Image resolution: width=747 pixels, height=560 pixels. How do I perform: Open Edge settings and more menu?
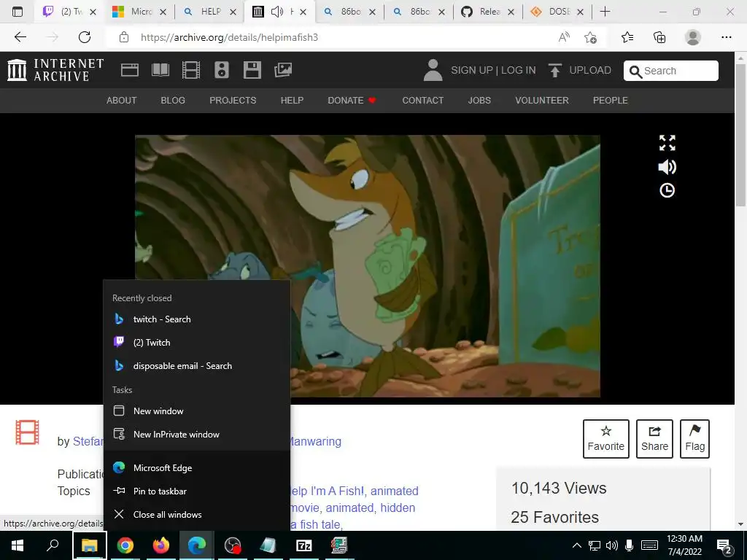point(726,37)
